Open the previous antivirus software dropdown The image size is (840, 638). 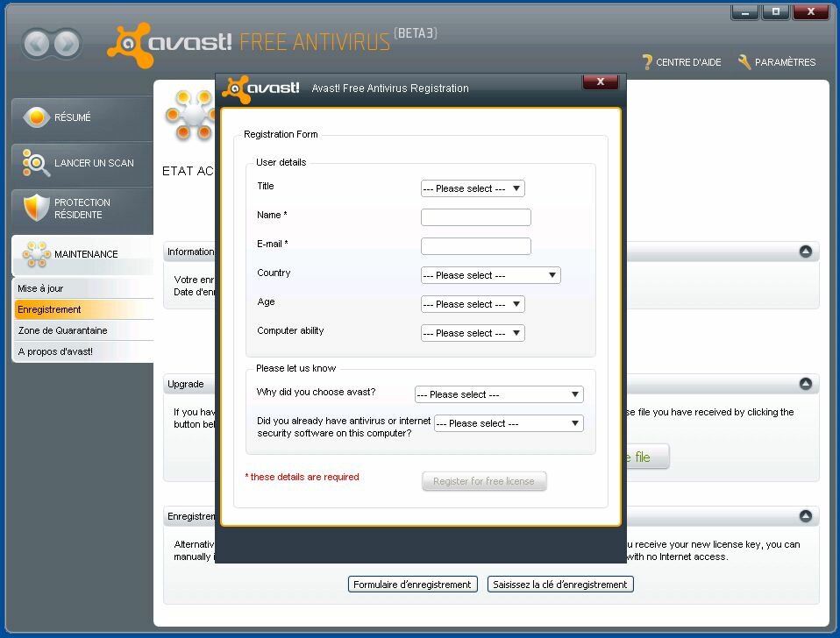[509, 423]
